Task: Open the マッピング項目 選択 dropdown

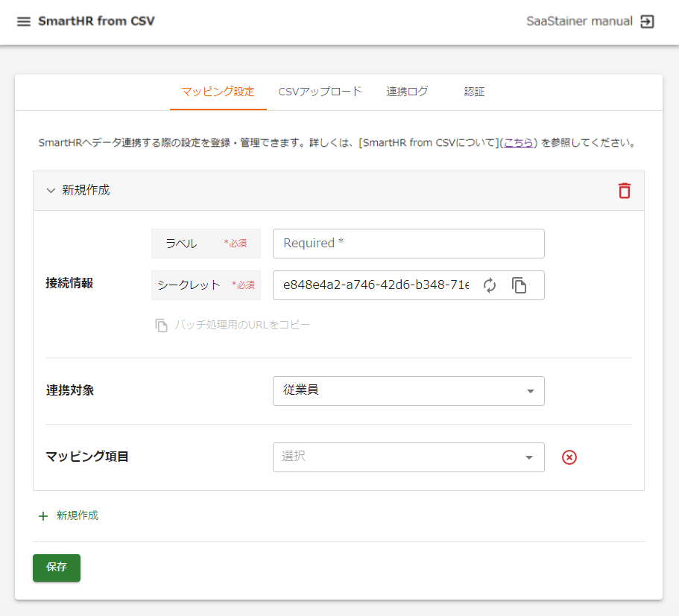Action: tap(408, 457)
